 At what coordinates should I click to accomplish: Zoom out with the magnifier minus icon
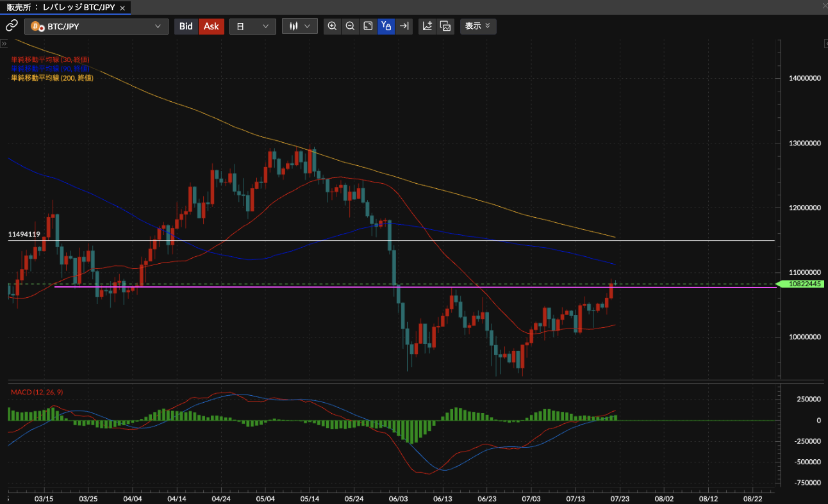pos(350,26)
